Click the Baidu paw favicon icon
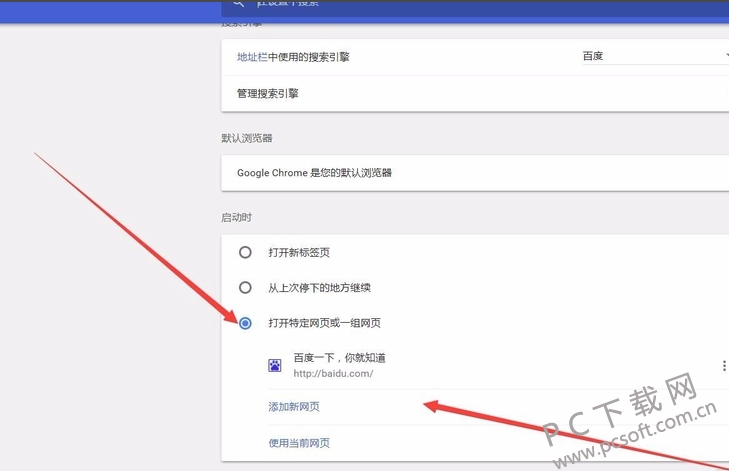This screenshot has height=471, width=729. pyautogui.click(x=275, y=365)
